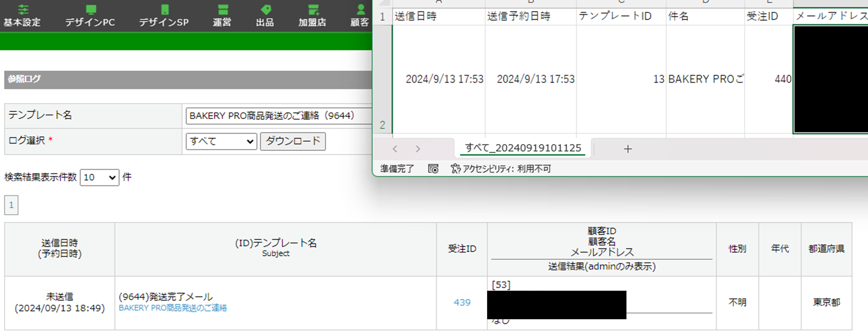Image resolution: width=868 pixels, height=336 pixels.
Task: Click the 送信結果(adminのみ表示) header text
Action: click(602, 267)
